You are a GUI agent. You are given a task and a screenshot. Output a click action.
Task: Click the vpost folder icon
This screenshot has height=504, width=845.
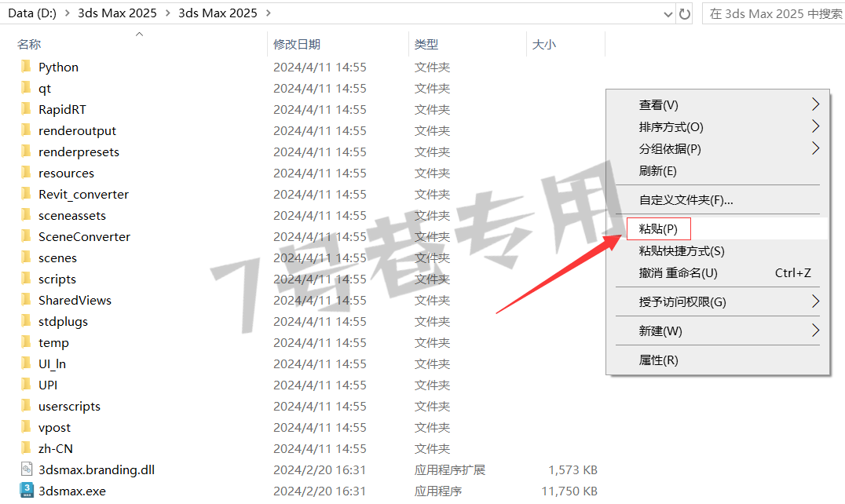(x=26, y=427)
